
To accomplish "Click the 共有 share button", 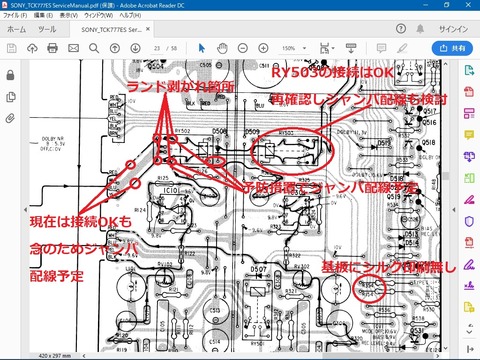I will (x=452, y=48).
